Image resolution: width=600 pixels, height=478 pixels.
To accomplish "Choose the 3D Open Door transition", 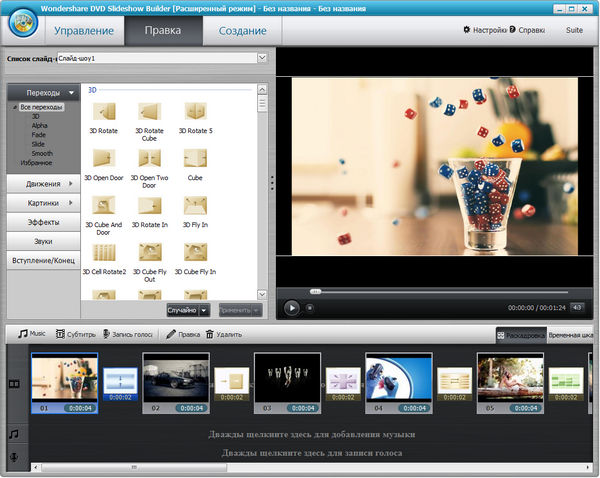I will 102,158.
